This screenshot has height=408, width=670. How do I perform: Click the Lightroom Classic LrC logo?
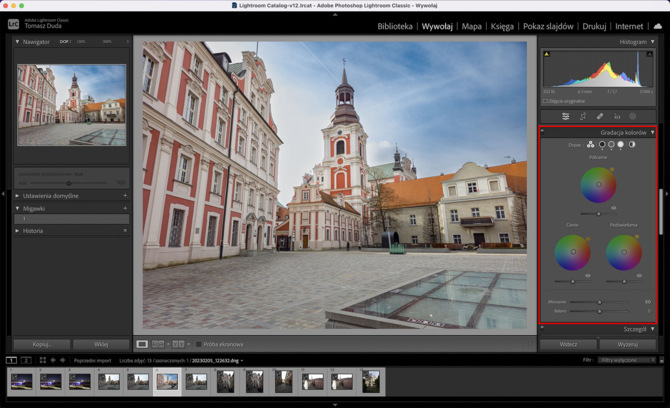coord(13,24)
